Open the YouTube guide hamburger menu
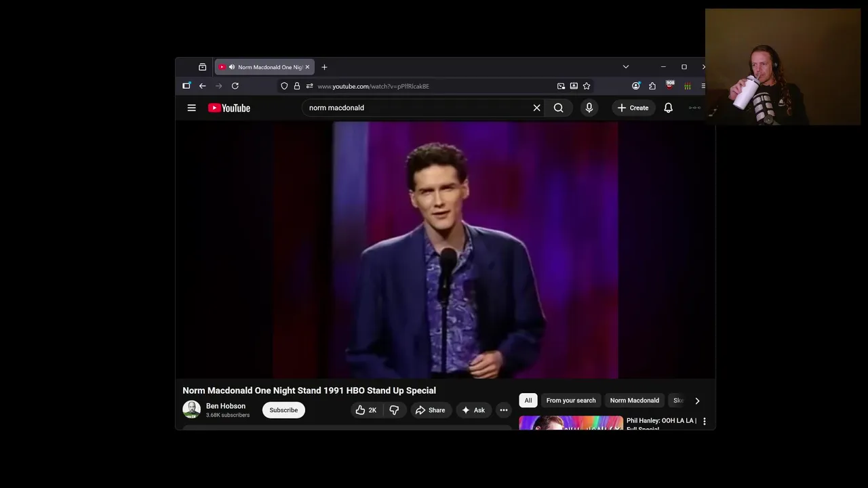This screenshot has height=488, width=868. (192, 108)
